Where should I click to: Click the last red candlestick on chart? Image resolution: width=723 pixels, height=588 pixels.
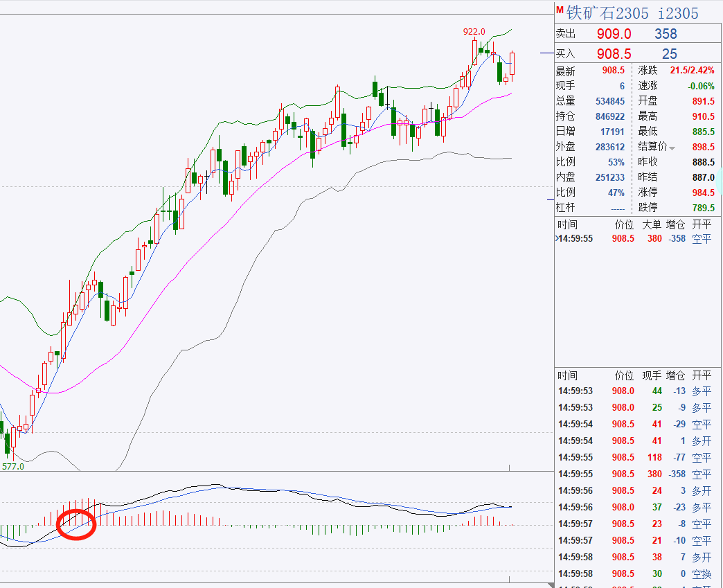coord(513,64)
